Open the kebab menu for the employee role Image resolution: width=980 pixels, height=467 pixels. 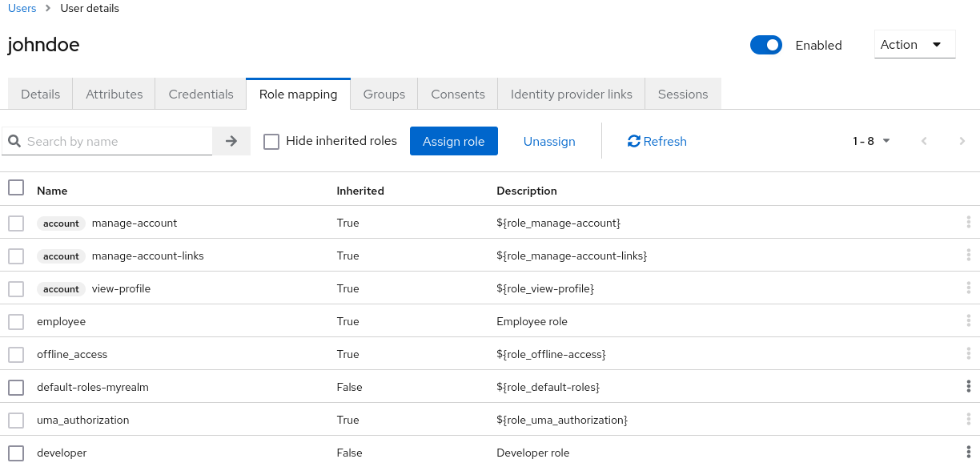coord(969,321)
